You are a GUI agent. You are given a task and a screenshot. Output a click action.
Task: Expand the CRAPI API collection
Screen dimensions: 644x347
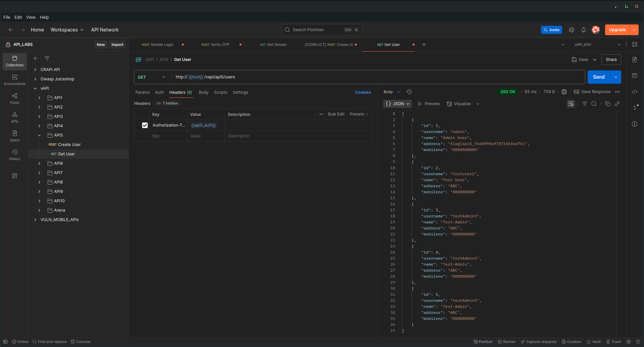point(35,70)
